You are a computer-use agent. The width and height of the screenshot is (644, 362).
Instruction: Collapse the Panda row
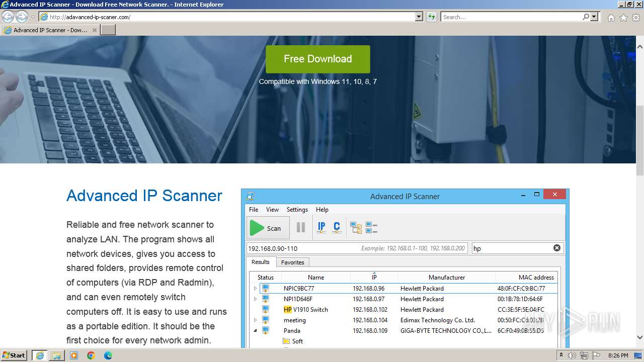click(255, 331)
